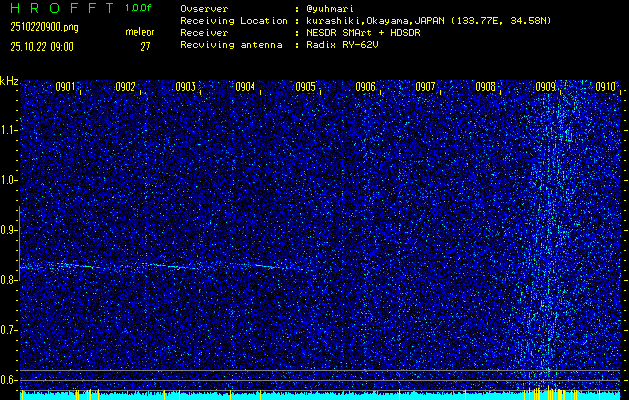Click the kHz axis unit label
Image resolution: width=629 pixels, height=400 pixels.
[9, 80]
